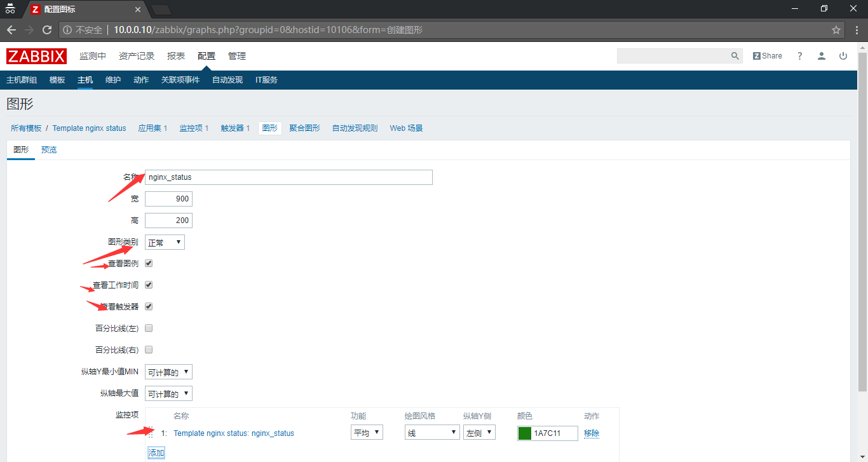The height and width of the screenshot is (462, 868).
Task: Go to IT服务 submenu
Action: pos(266,80)
